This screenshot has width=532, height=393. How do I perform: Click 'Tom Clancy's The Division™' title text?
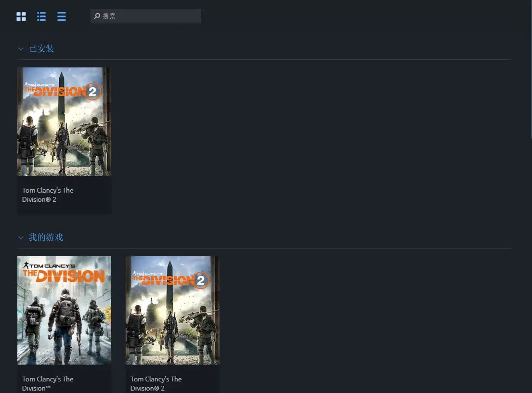point(48,383)
